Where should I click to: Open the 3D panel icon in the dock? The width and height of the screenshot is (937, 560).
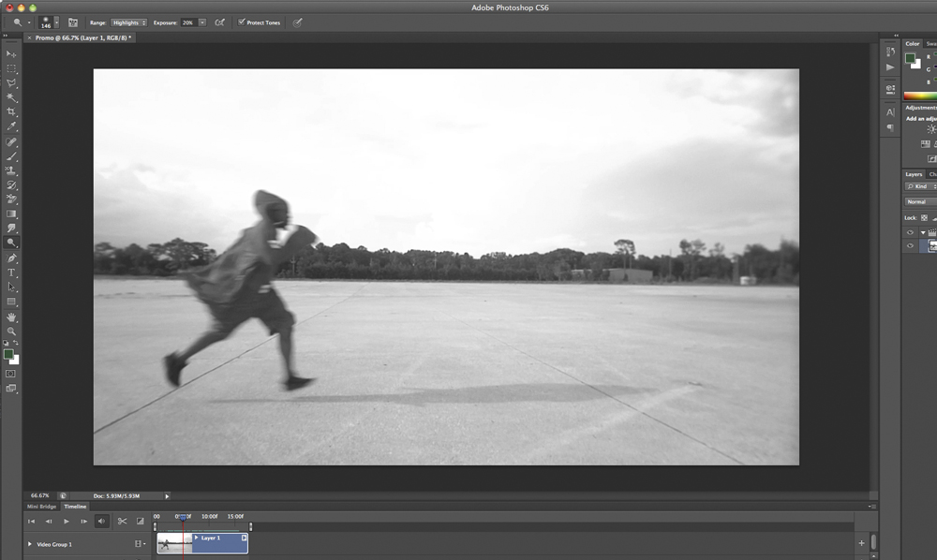[890, 90]
